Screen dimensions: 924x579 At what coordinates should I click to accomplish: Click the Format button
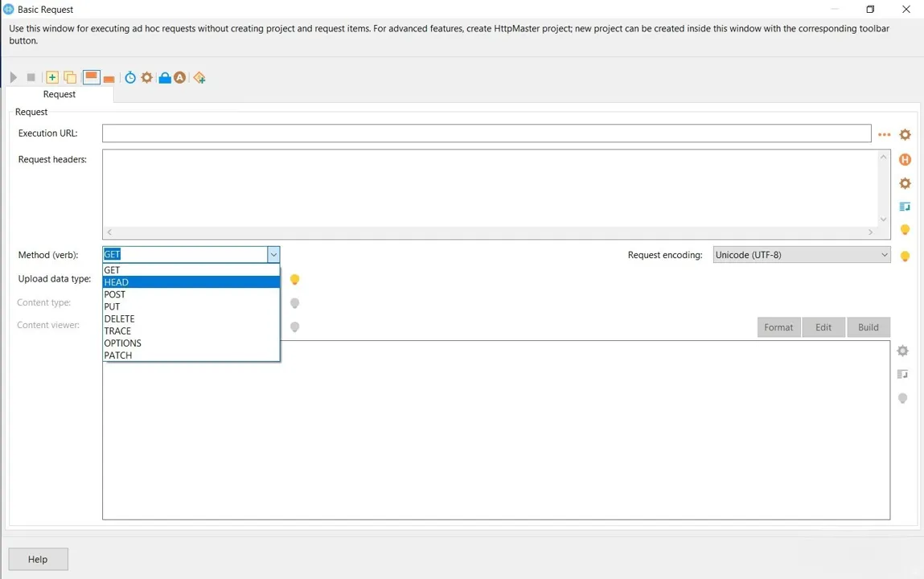point(778,327)
